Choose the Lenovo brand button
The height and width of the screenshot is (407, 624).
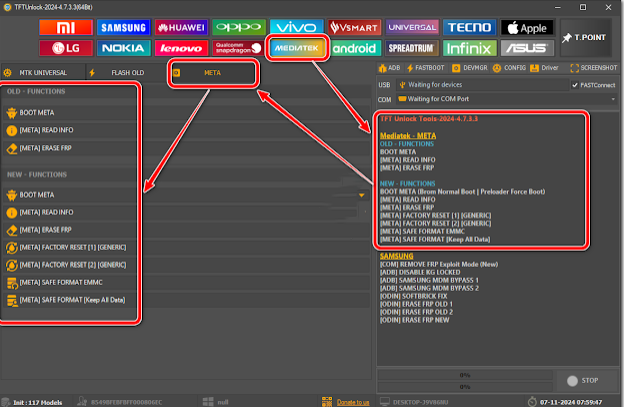tap(181, 48)
